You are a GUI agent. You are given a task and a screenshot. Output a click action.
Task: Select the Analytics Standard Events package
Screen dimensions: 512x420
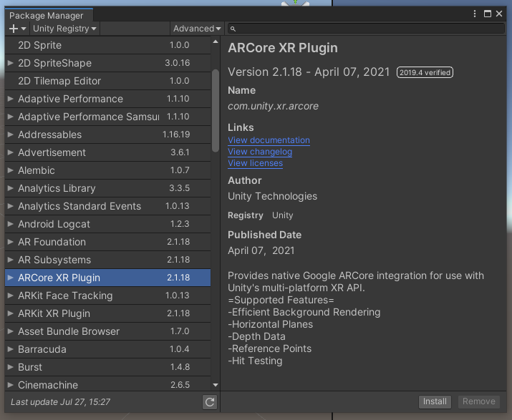pos(107,206)
